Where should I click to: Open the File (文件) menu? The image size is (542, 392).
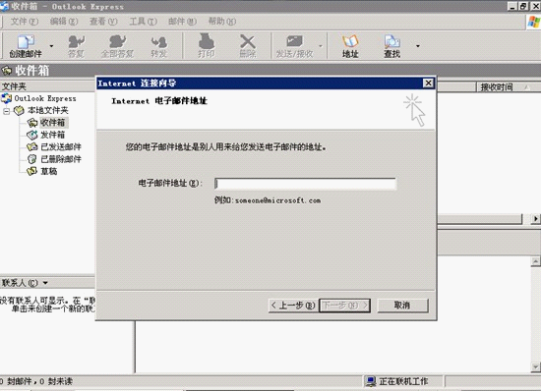click(24, 22)
